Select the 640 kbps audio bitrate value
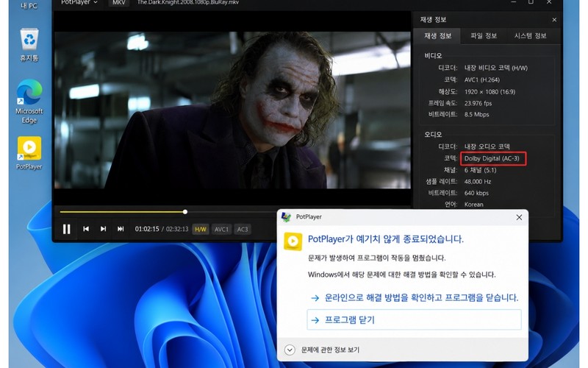This screenshot has width=588, height=368. [476, 193]
